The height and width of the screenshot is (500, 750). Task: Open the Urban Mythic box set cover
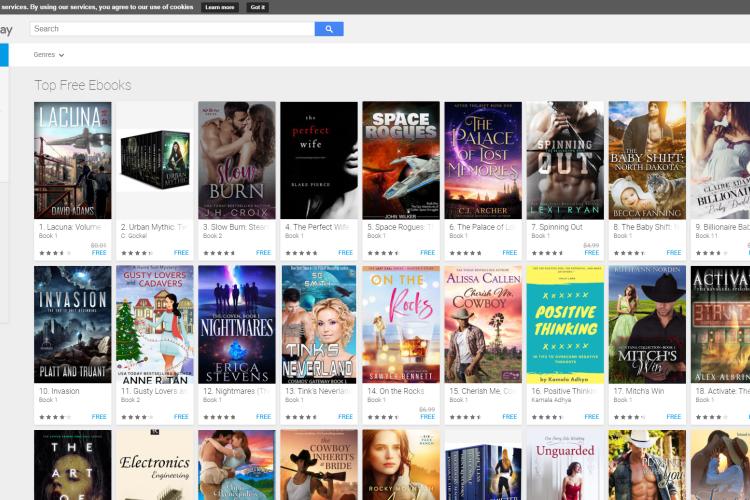pos(155,160)
